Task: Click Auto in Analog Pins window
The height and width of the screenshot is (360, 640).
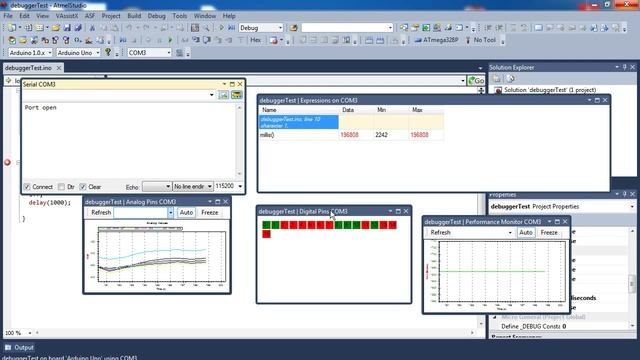Action: point(186,213)
